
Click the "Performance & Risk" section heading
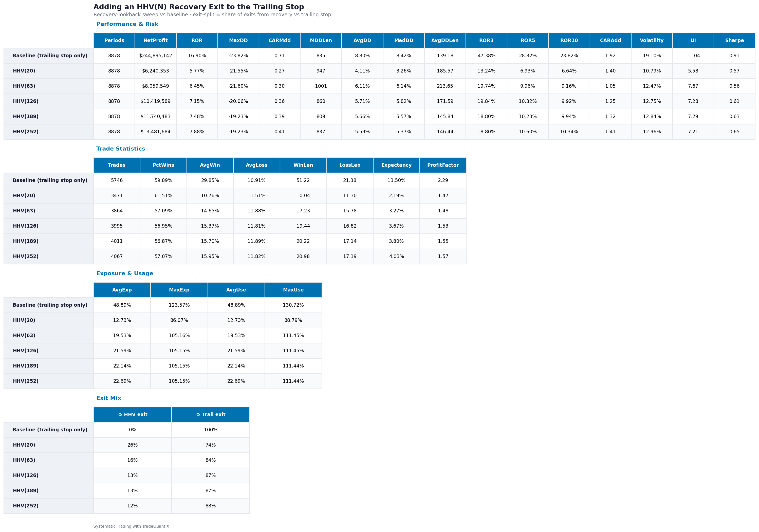pyautogui.click(x=127, y=24)
